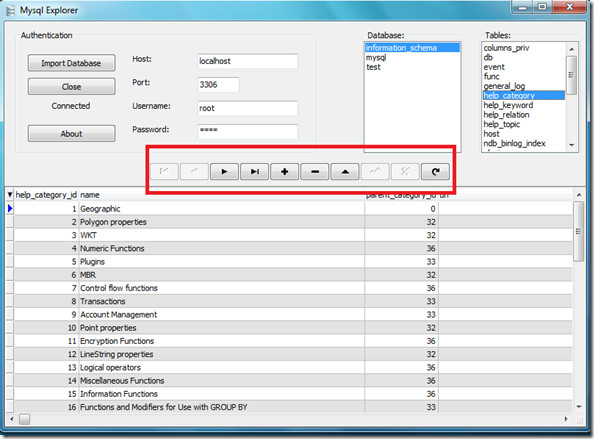The image size is (594, 439).
Task: Insert a new record with plus button
Action: pyautogui.click(x=284, y=172)
